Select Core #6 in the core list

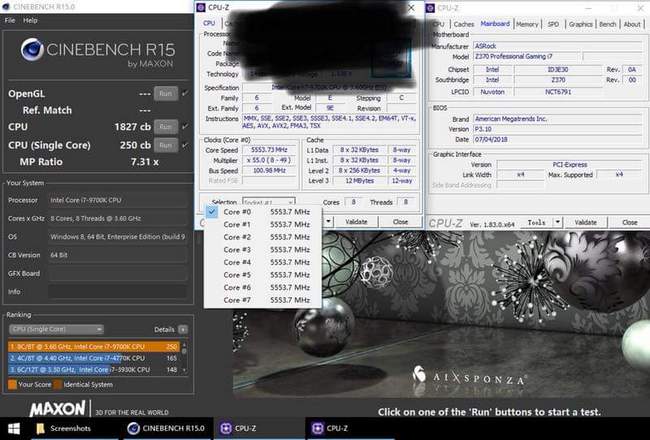click(263, 287)
